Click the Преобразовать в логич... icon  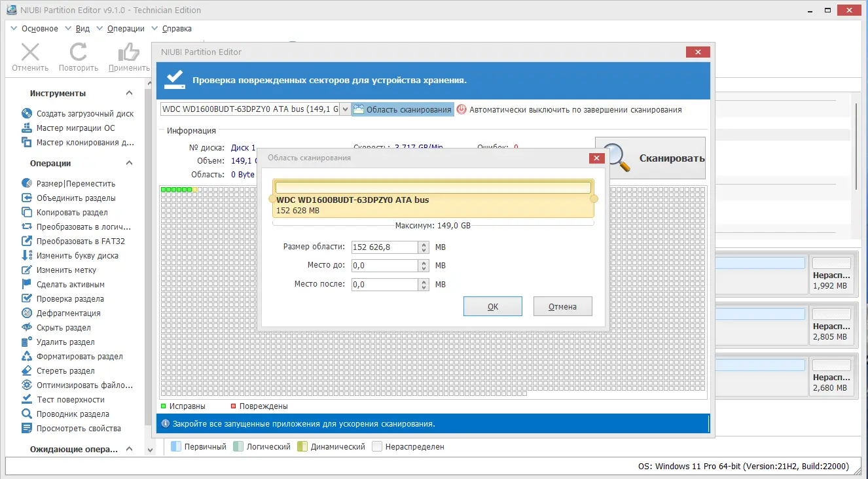point(27,226)
